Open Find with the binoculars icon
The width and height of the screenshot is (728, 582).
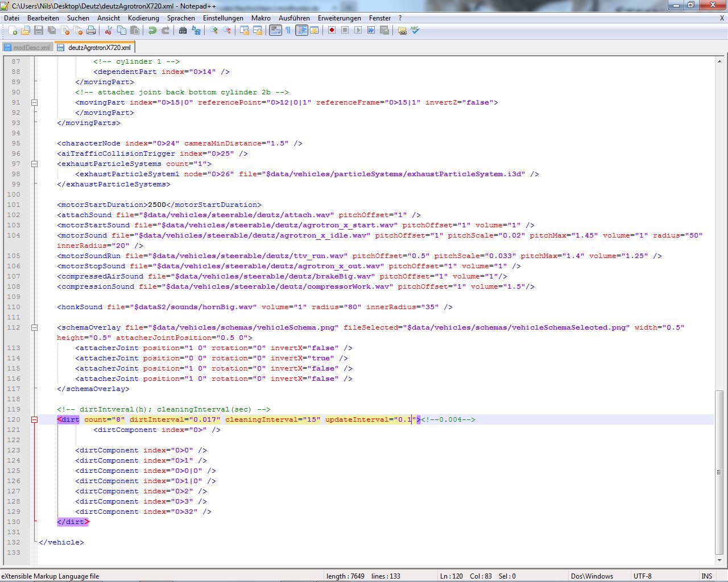183,30
